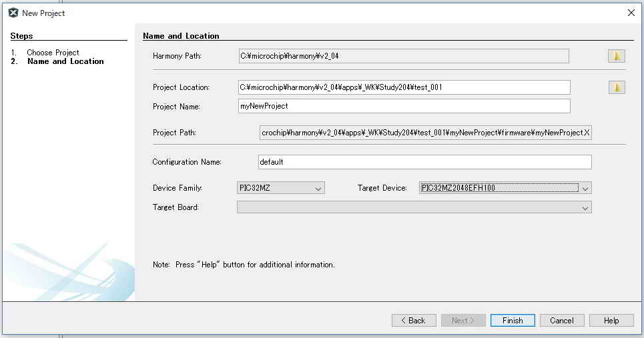Viewport: 644px width, 338px height.
Task: Open the Target Board dropdown
Action: (414, 207)
